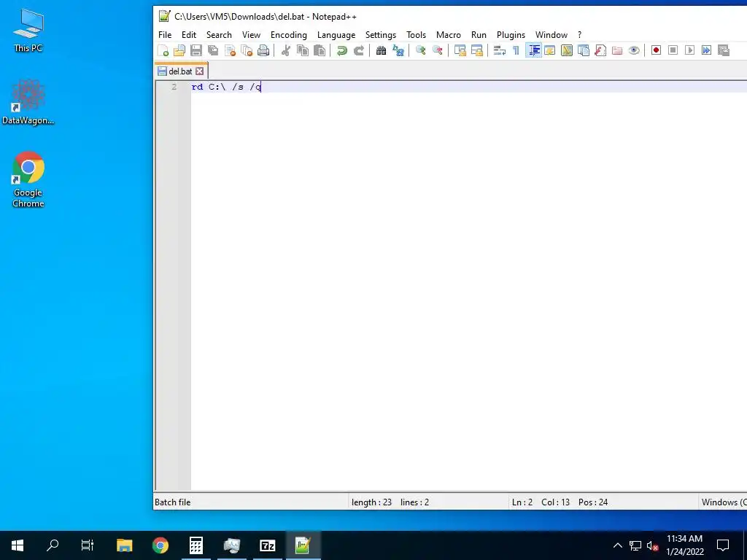Print the document using toolbar icon
747x560 pixels.
263,50
